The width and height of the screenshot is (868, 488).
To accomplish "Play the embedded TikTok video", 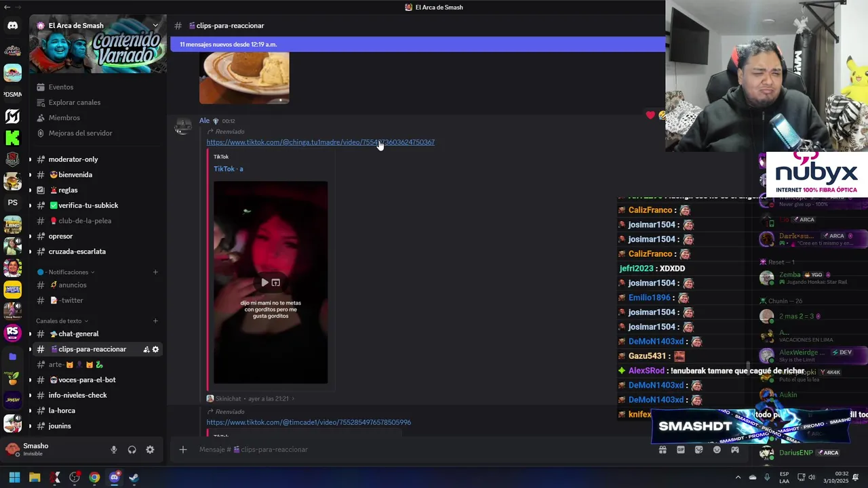I will [x=264, y=283].
